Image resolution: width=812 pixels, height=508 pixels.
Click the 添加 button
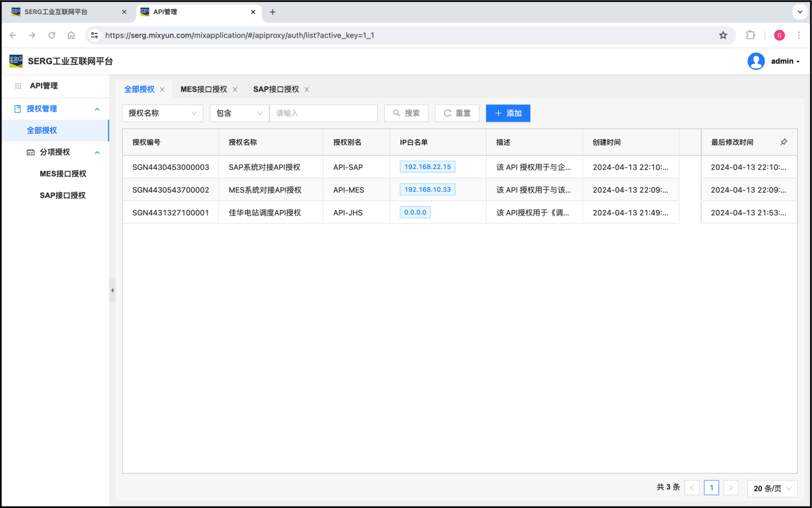508,113
